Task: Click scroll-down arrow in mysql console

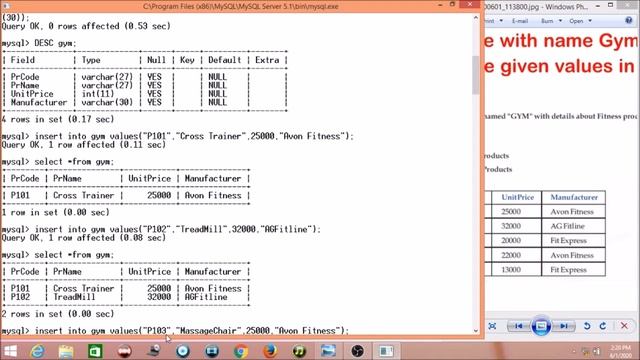Action: 476,331
